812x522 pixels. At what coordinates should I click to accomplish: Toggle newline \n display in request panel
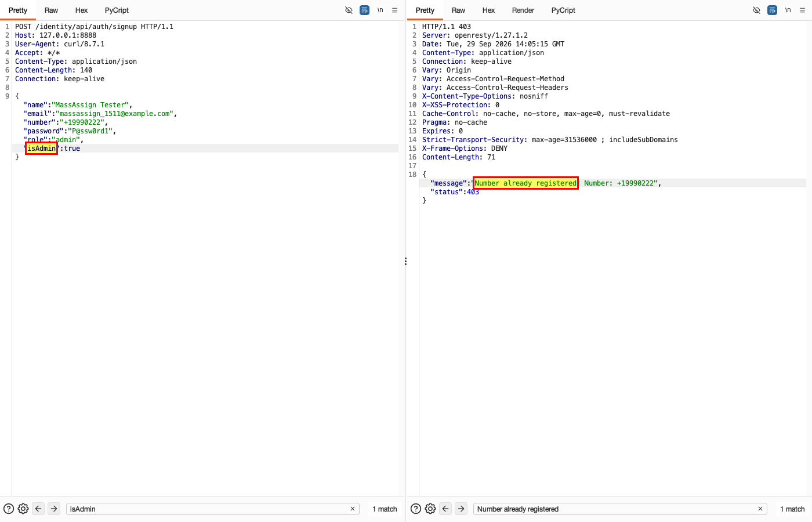[380, 10]
